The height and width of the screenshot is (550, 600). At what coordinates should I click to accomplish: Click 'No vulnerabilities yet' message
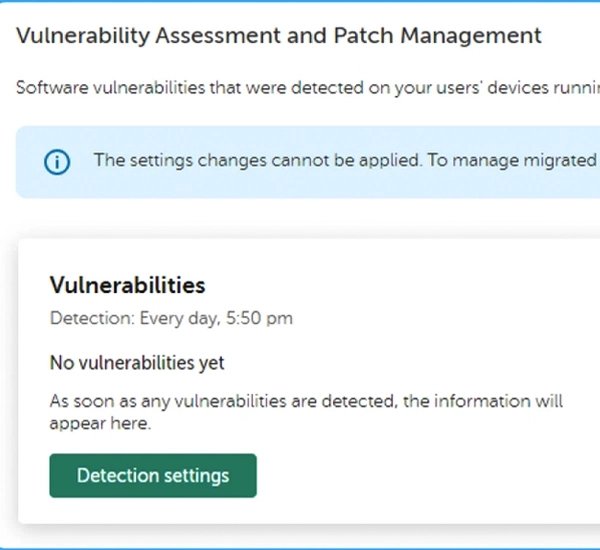pos(137,363)
